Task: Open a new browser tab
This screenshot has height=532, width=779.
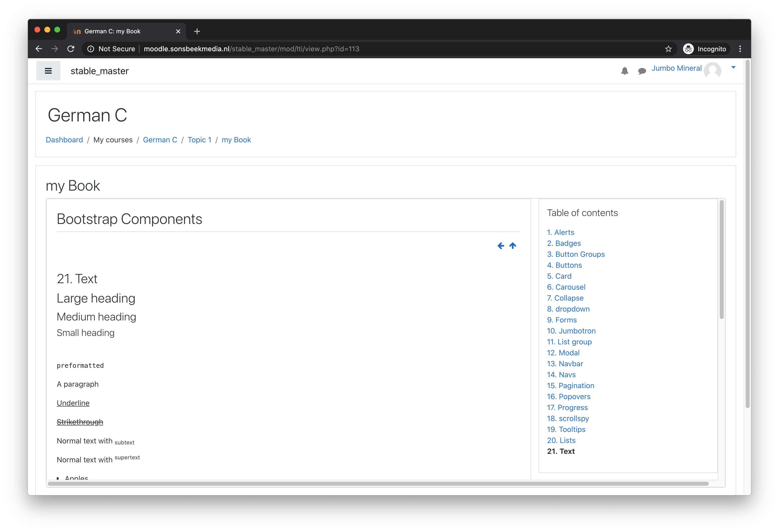Action: [197, 31]
